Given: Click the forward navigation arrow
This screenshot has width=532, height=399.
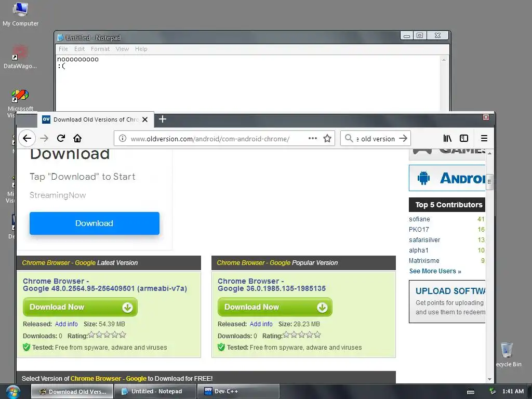Looking at the screenshot, I should click(44, 138).
